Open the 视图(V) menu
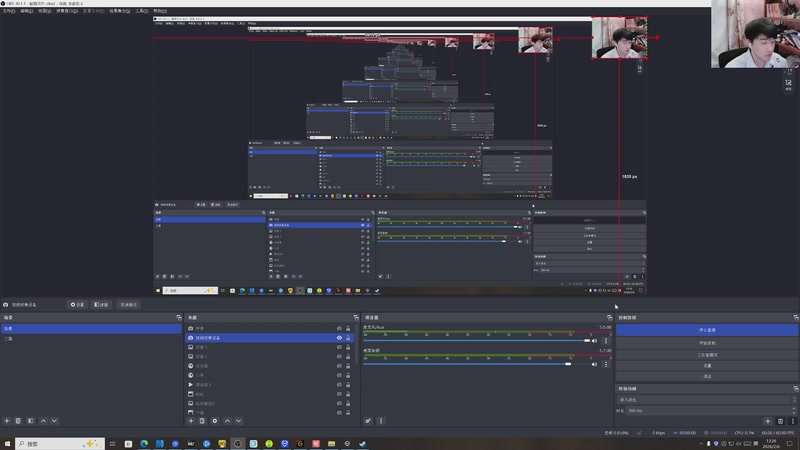 [x=44, y=11]
